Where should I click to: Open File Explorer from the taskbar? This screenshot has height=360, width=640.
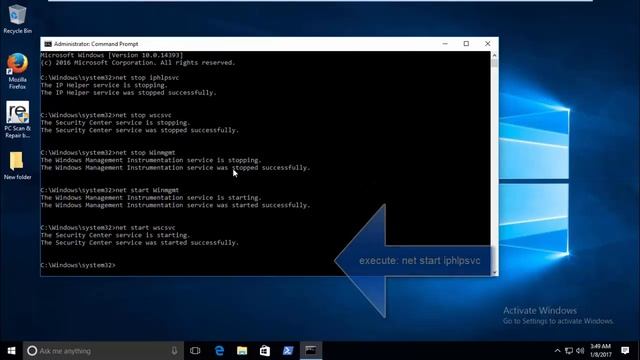242,351
